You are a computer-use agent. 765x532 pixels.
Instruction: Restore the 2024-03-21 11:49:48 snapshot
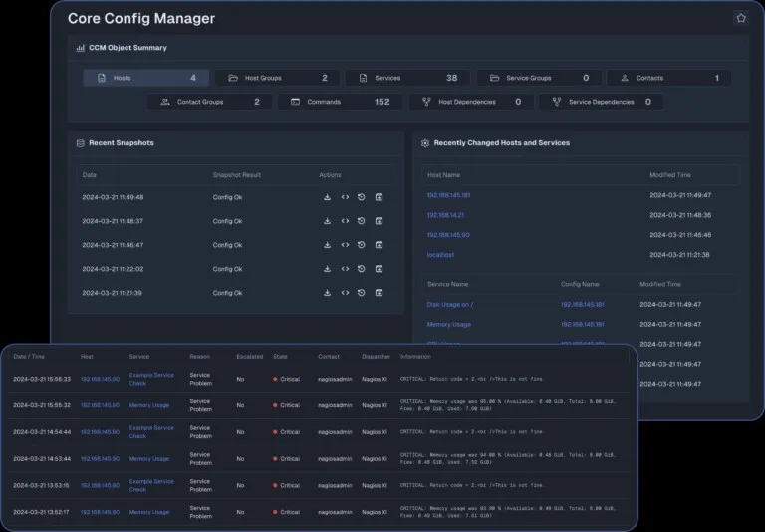[x=361, y=197]
